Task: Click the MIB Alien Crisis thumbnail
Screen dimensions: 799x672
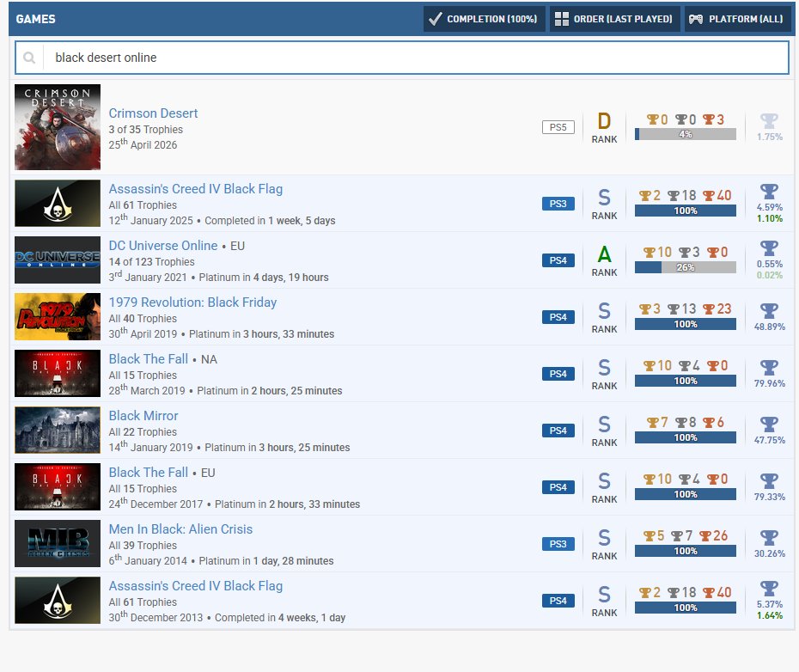Action: (x=58, y=543)
